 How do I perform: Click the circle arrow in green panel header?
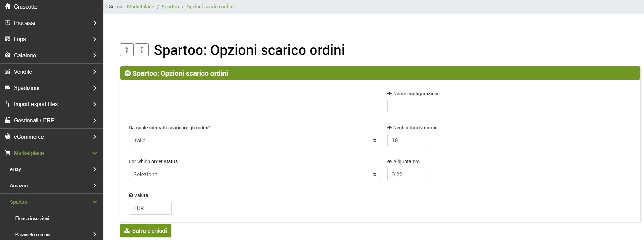pyautogui.click(x=127, y=73)
